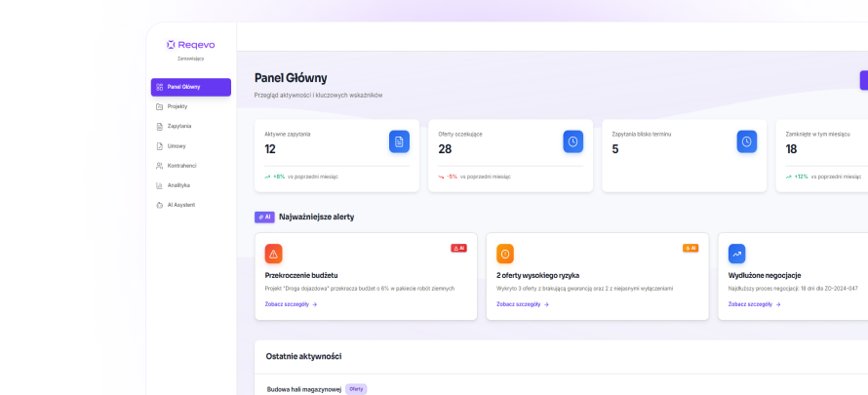Image resolution: width=868 pixels, height=395 pixels.
Task: Click warning triangle icon on Przekroczenie budżetu
Action: click(x=273, y=254)
